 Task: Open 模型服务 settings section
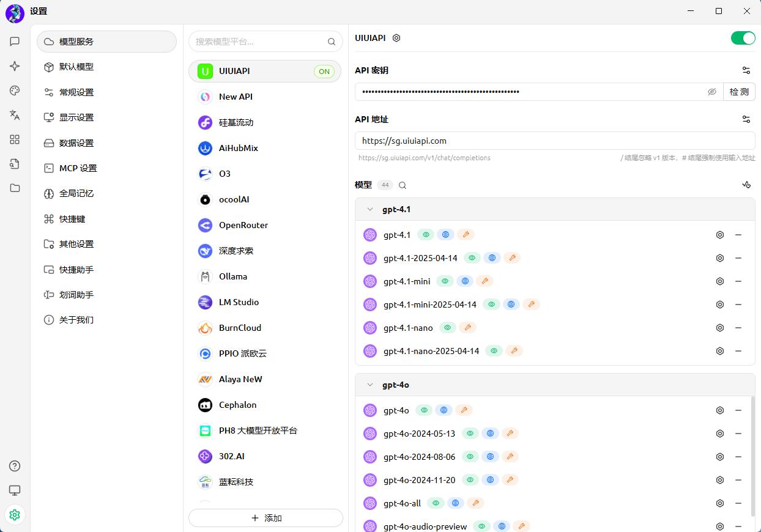[x=106, y=42]
